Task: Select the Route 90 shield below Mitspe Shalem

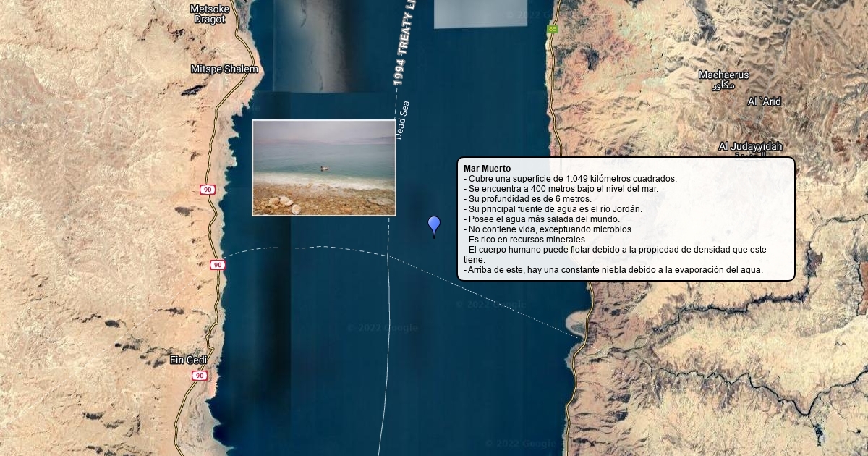Action: [x=208, y=190]
